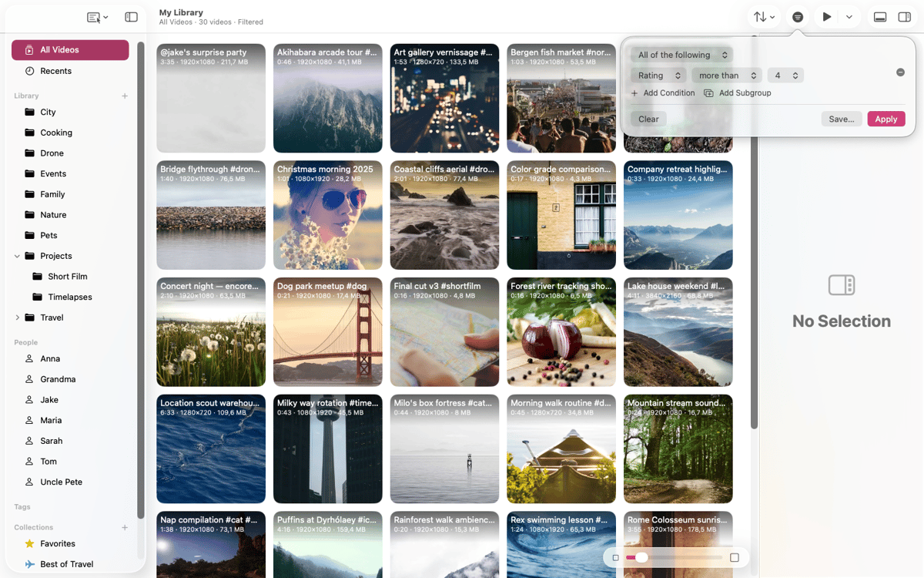Click the Add Subgroup icon

pyautogui.click(x=708, y=93)
